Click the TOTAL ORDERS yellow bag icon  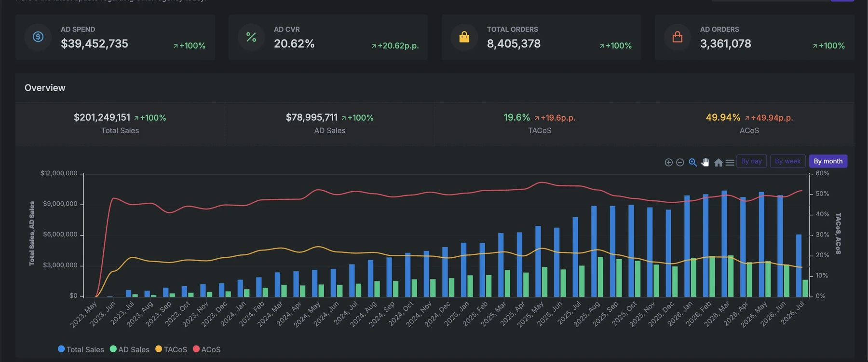464,37
